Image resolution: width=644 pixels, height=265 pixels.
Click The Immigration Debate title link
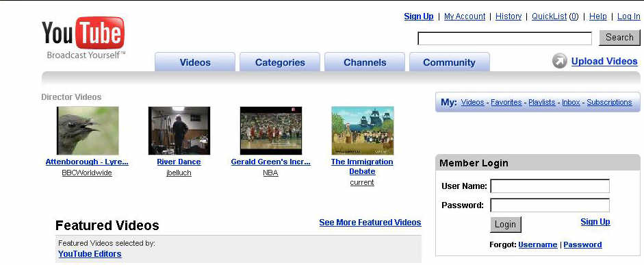pos(362,166)
